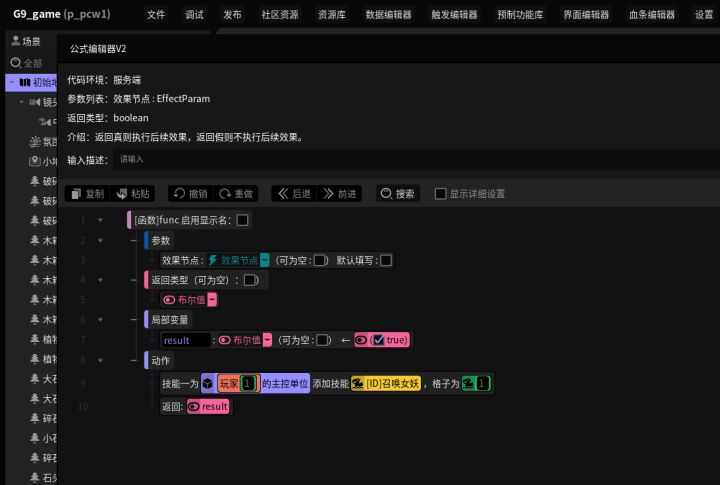720x485 pixels.
Task: Collapse the 初始地 tree node
Action: coord(12,82)
